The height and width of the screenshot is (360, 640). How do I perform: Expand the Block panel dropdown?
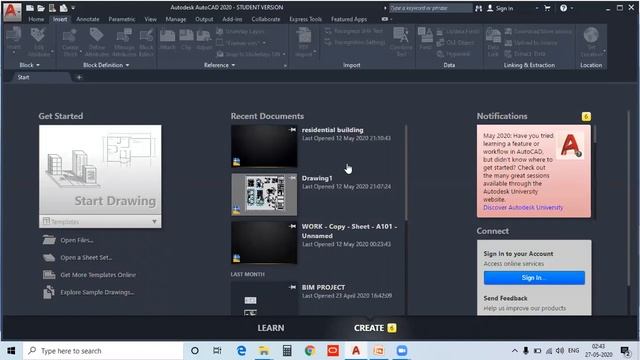point(29,65)
